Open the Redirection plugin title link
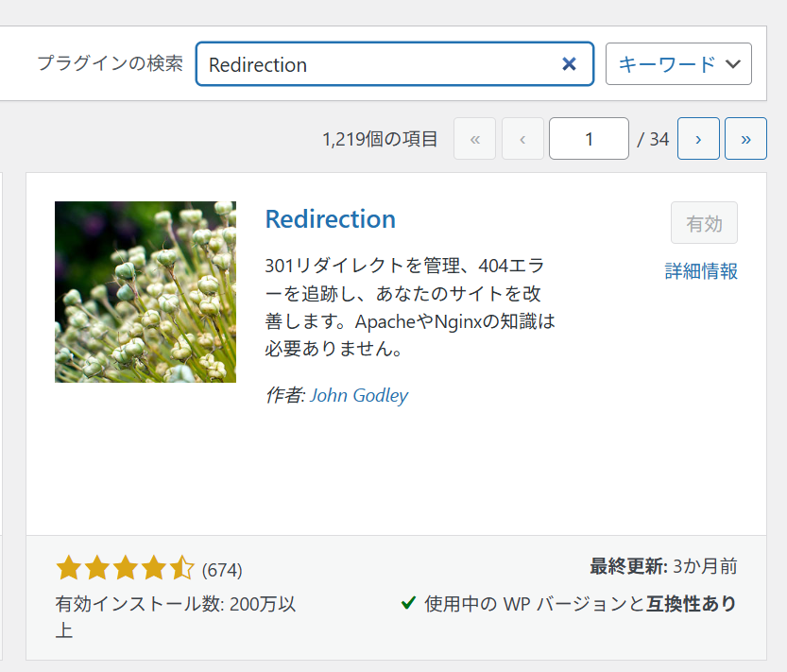 point(331,219)
